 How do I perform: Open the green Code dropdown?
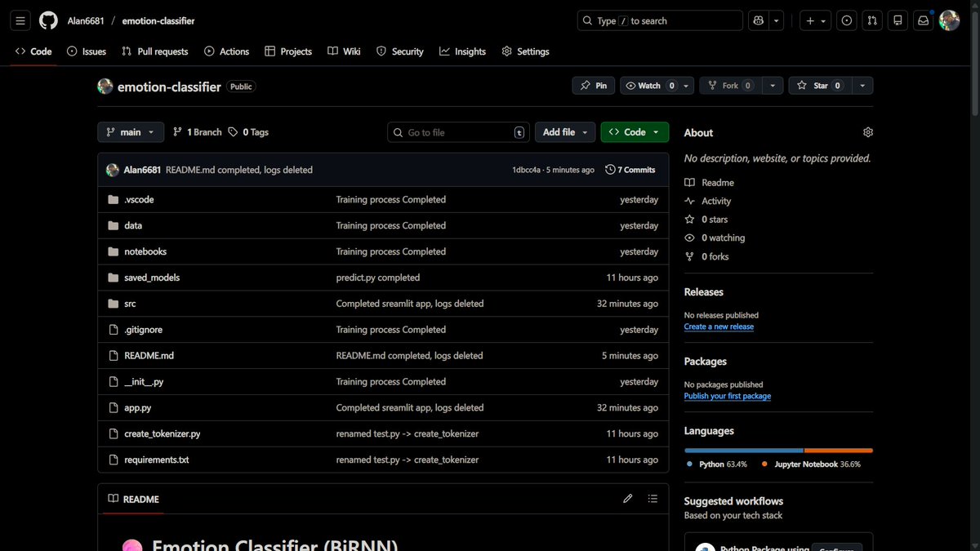point(635,132)
